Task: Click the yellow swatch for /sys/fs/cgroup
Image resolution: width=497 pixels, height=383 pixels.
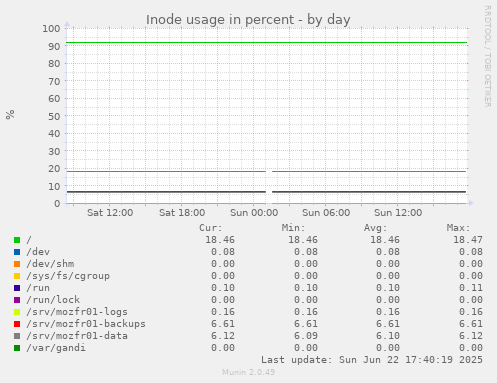Action: click(17, 276)
